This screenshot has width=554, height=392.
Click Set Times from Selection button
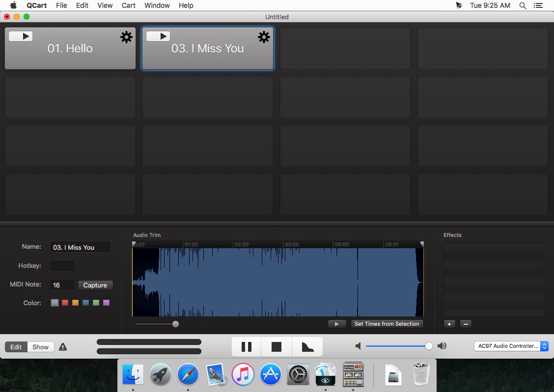point(387,324)
